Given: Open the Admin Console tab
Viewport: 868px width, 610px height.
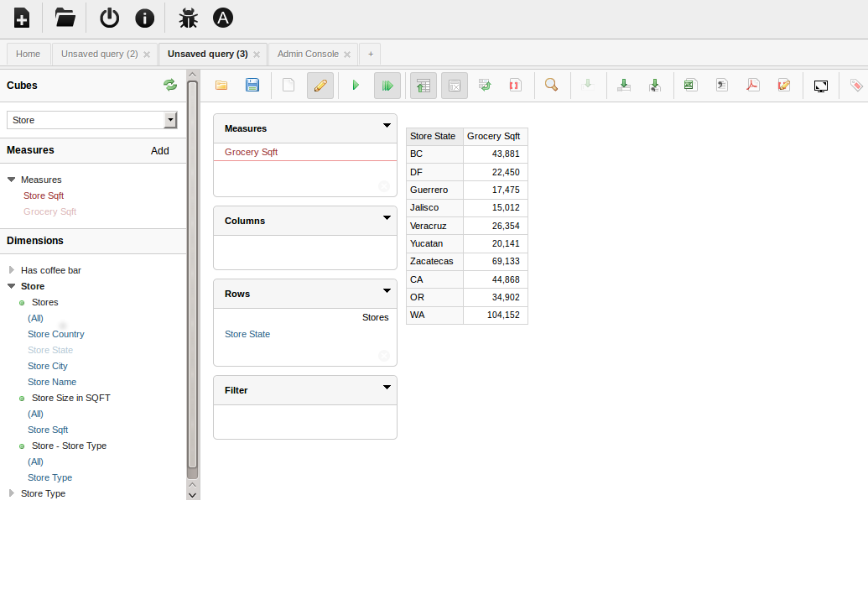Looking at the screenshot, I should tap(308, 54).
